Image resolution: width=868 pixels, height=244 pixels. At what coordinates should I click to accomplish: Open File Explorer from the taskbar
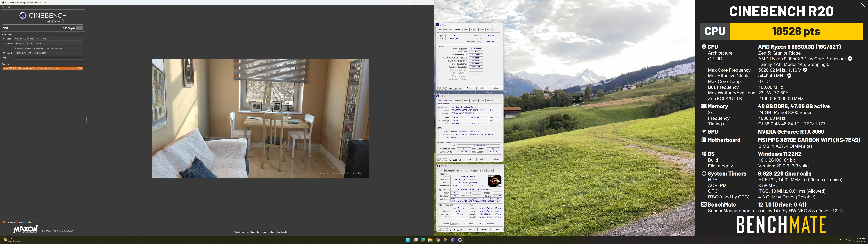[430, 240]
